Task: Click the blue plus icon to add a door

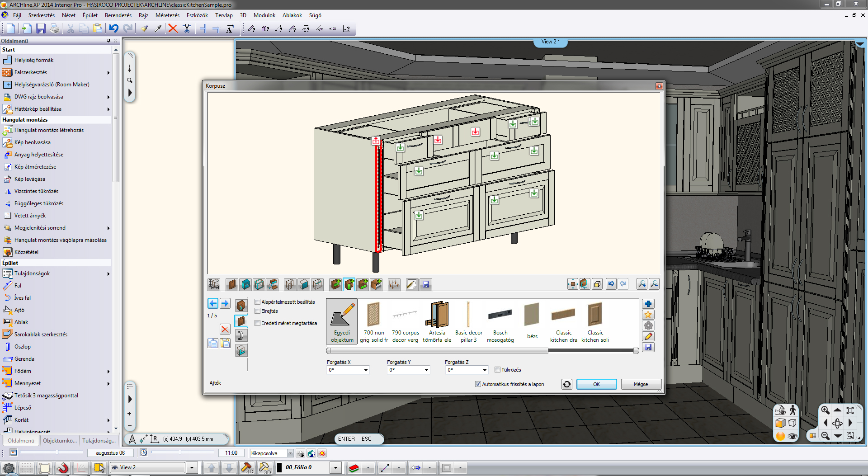Action: coord(648,304)
